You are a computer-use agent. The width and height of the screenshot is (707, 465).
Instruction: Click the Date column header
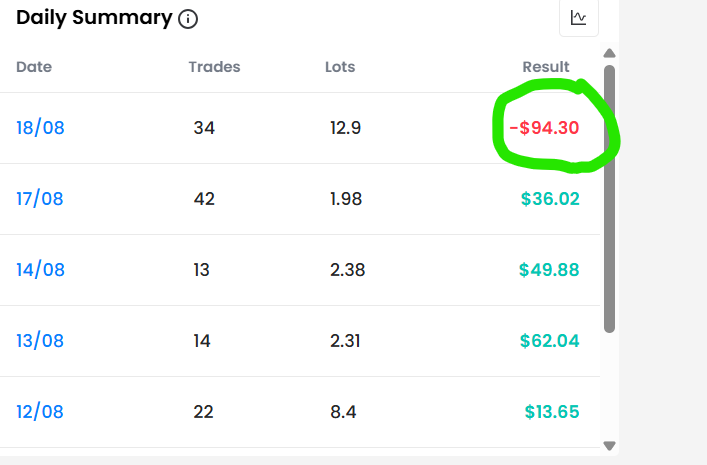click(x=34, y=67)
